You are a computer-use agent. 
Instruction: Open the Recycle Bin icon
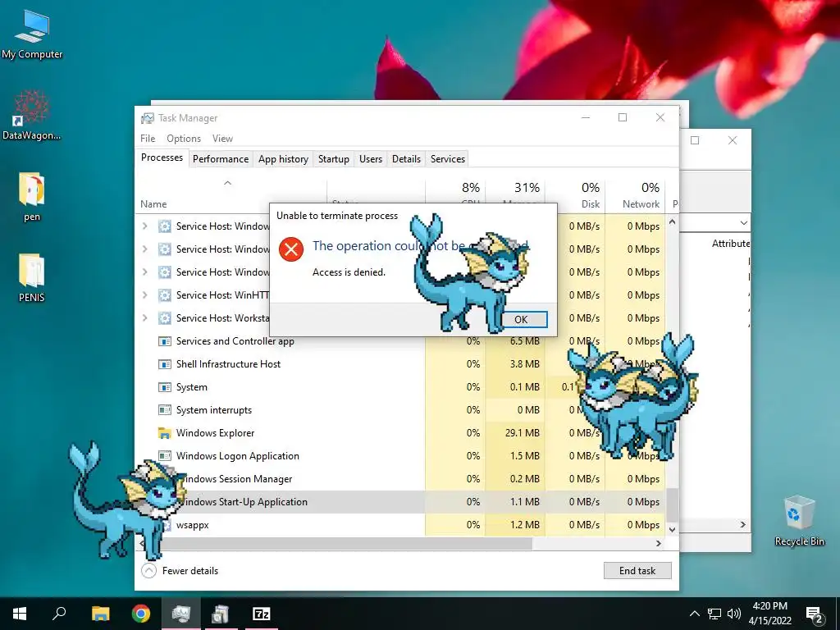(799, 521)
